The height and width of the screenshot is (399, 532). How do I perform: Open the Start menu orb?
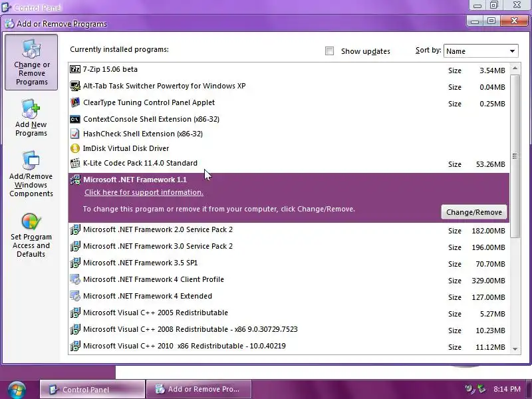point(17,390)
